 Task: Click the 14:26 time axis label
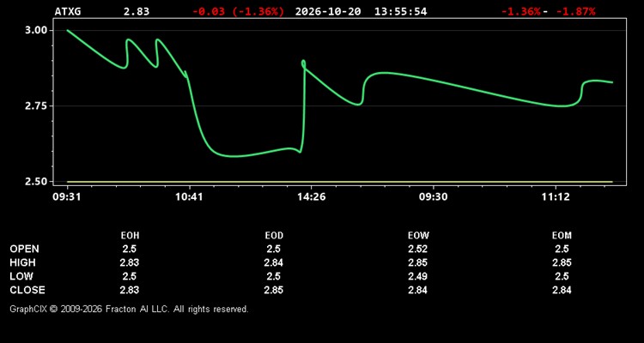(x=311, y=197)
